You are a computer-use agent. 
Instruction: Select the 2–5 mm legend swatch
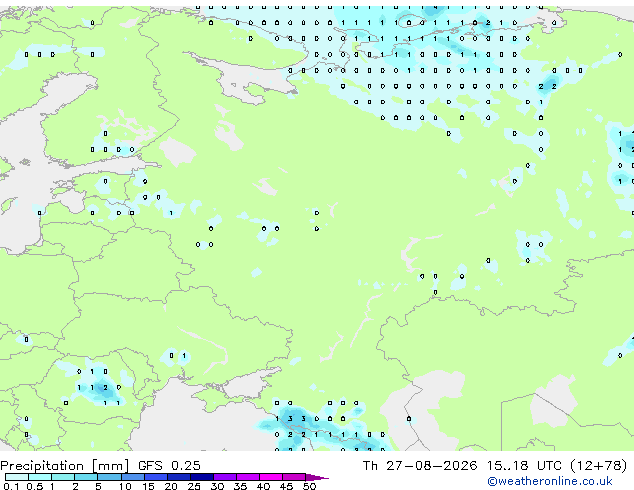point(86,477)
